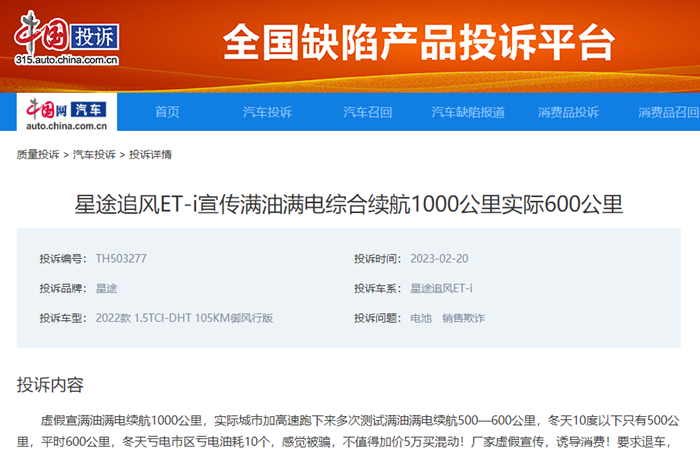700x455 pixels.
Task: Click the 汽车投诉 breadcrumb link
Action: coord(94,154)
